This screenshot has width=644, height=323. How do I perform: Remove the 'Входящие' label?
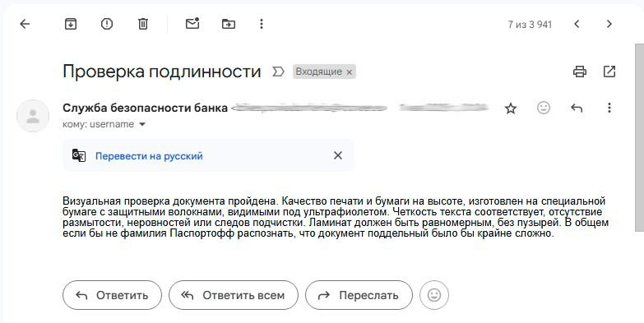(x=349, y=72)
